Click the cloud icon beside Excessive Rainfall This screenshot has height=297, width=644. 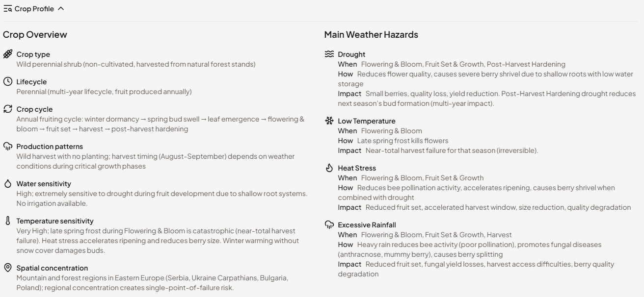(x=329, y=225)
